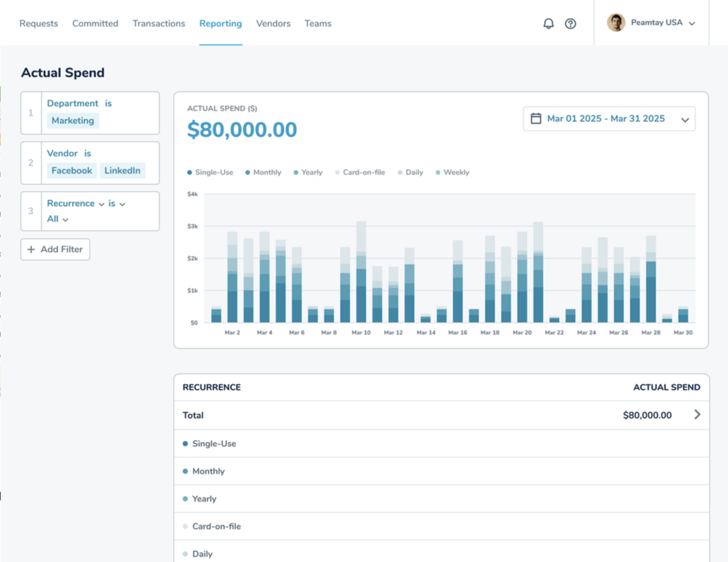The height and width of the screenshot is (562, 728).
Task: Click Monthly color dot in recurrence table
Action: 185,471
